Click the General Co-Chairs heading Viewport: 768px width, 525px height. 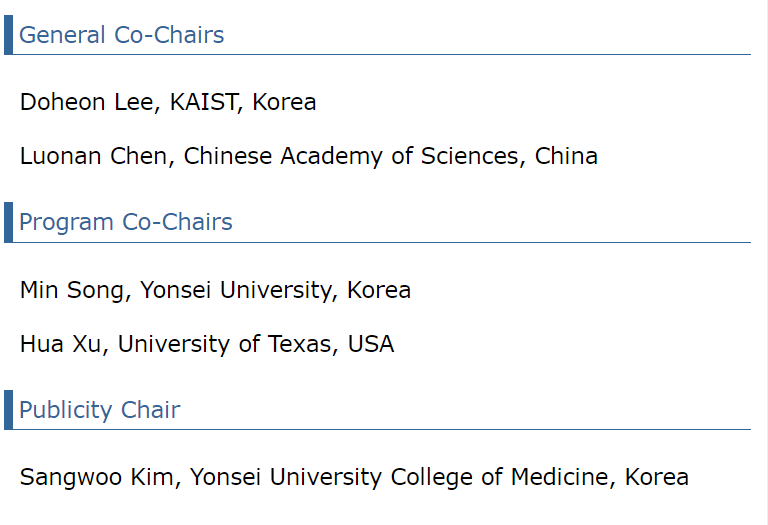click(121, 35)
